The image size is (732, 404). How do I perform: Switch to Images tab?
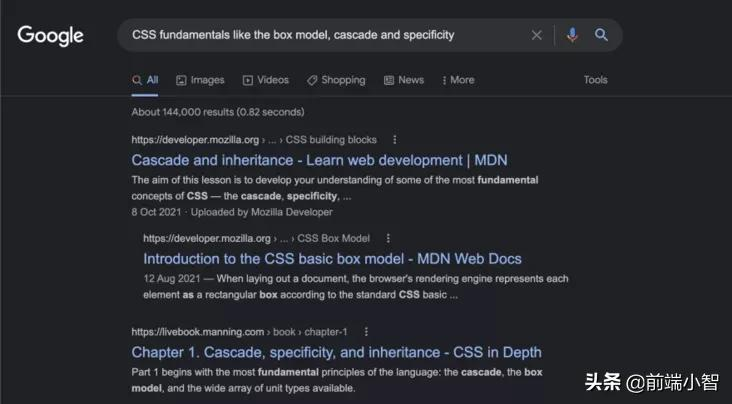200,80
